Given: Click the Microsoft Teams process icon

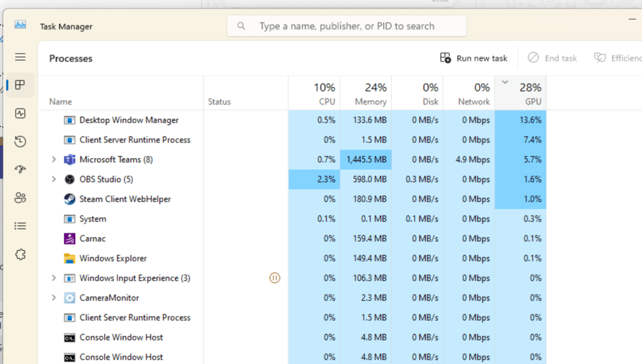Looking at the screenshot, I should coord(70,160).
